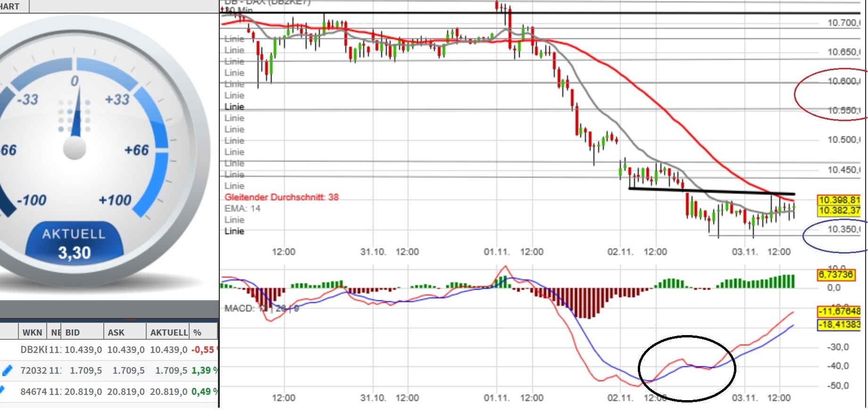Select the EMA: 14 indicator label
Screen dimensions: 868x410
pos(242,208)
